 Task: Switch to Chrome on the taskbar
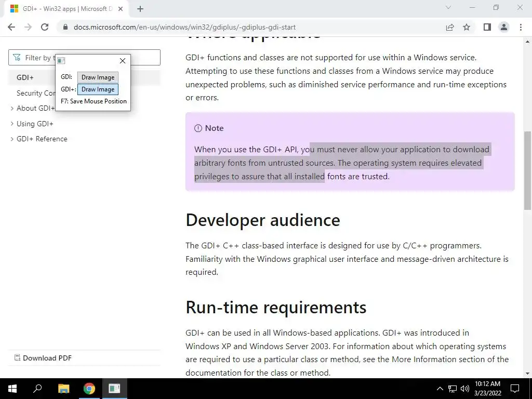(x=89, y=389)
